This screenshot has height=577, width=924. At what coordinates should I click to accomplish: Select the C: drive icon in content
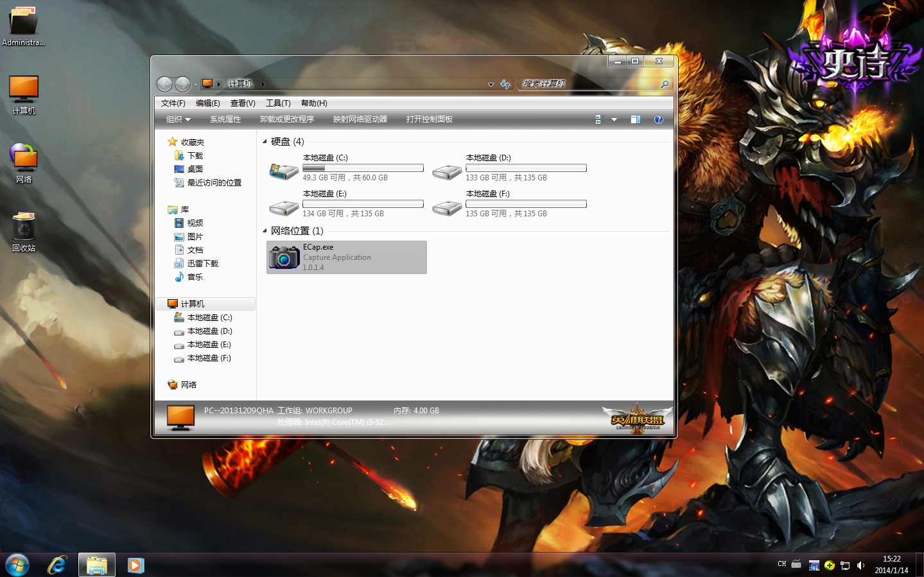284,171
